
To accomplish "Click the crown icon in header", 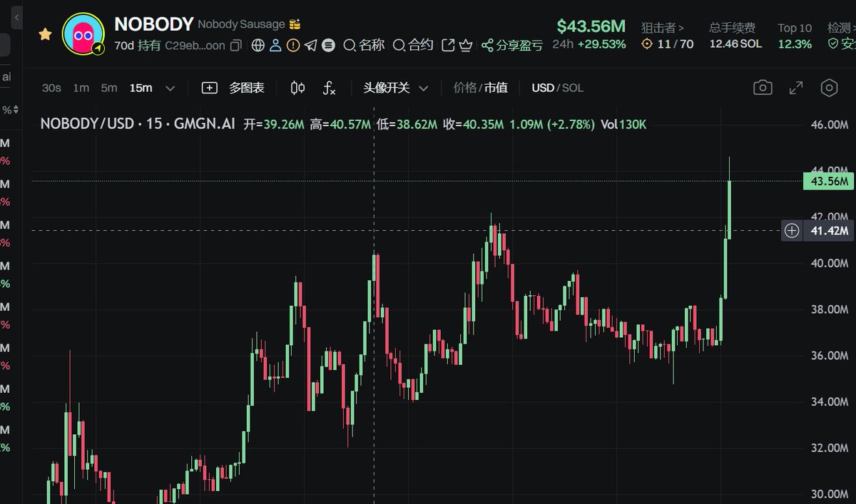I will coord(466,46).
